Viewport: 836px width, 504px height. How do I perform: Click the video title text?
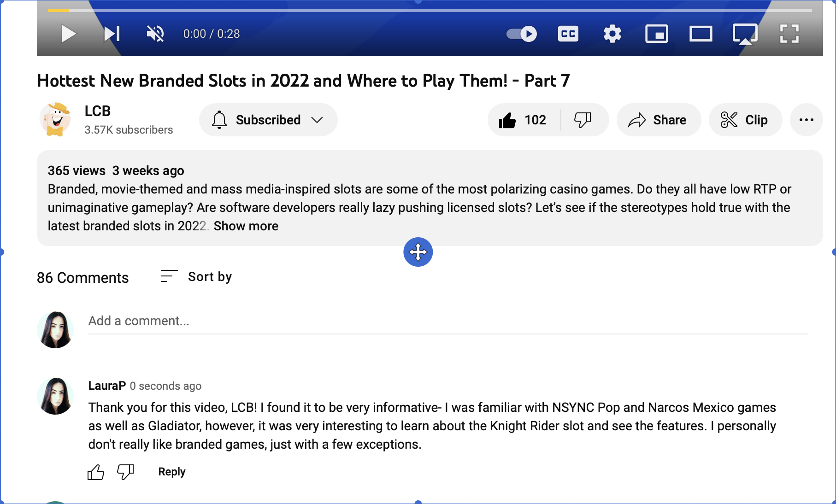pyautogui.click(x=303, y=81)
